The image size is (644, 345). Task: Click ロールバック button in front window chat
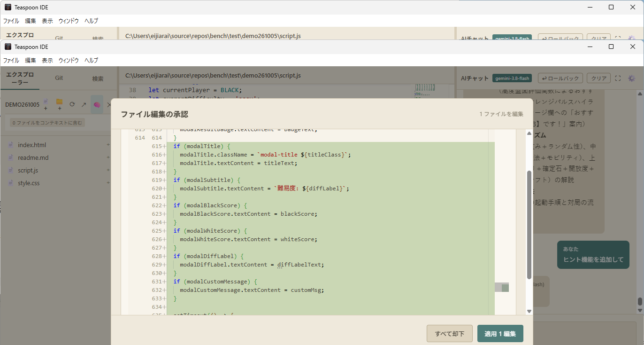560,78
